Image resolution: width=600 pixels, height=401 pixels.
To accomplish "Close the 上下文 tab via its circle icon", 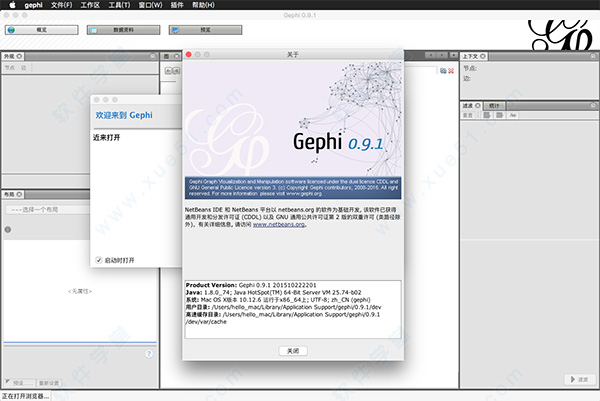I will point(483,56).
